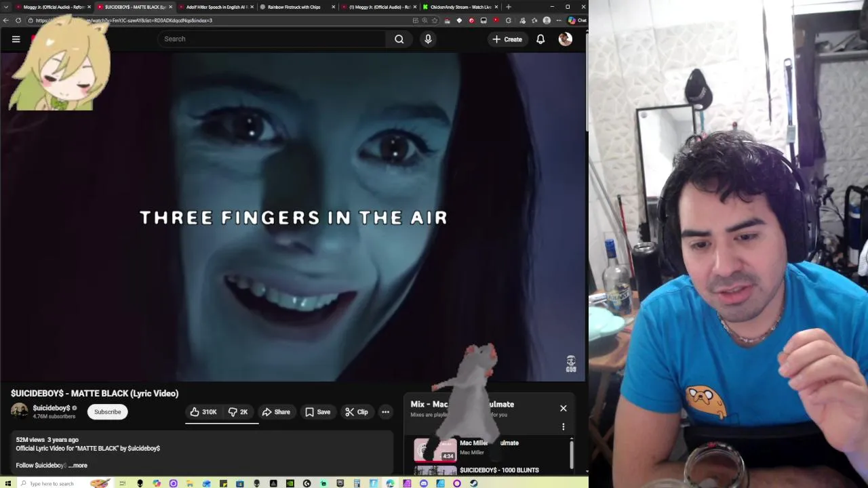Open the $uicideboy$ channel name link
This screenshot has width=868, height=488.
coord(52,408)
